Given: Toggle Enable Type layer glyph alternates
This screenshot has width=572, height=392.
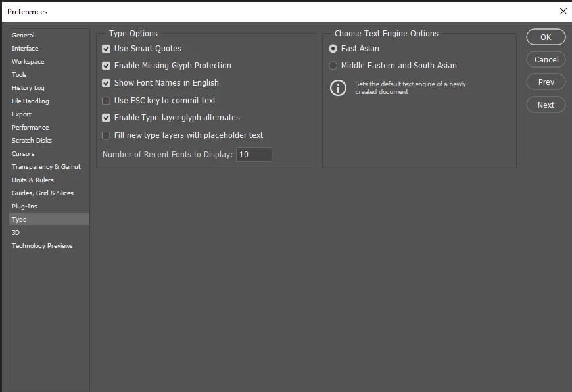Looking at the screenshot, I should pyautogui.click(x=106, y=118).
